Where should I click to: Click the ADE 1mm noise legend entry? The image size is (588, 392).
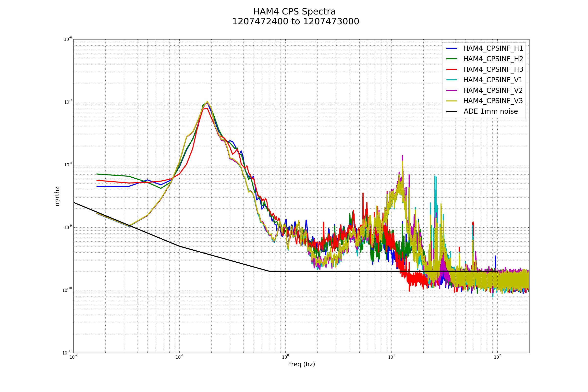tap(490, 111)
